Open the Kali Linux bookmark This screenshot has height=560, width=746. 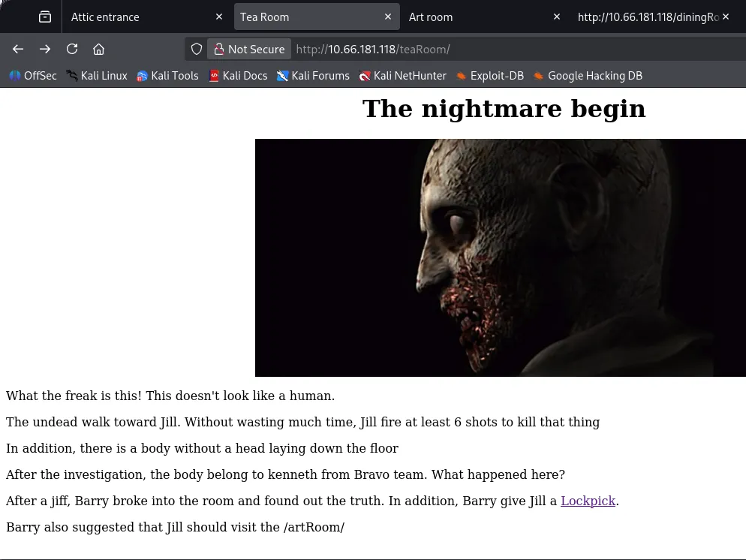coord(97,75)
